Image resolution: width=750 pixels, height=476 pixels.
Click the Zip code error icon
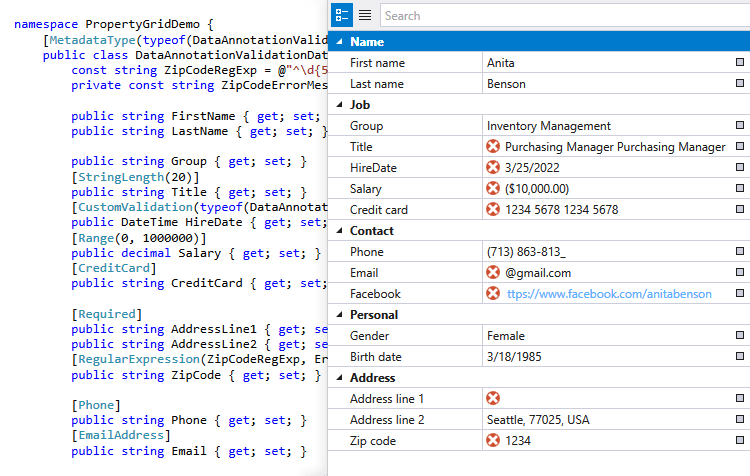pyautogui.click(x=493, y=440)
